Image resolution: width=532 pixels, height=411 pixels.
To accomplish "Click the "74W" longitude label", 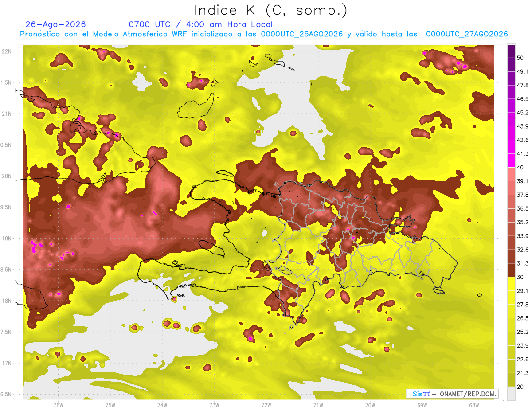I will (x=162, y=405).
